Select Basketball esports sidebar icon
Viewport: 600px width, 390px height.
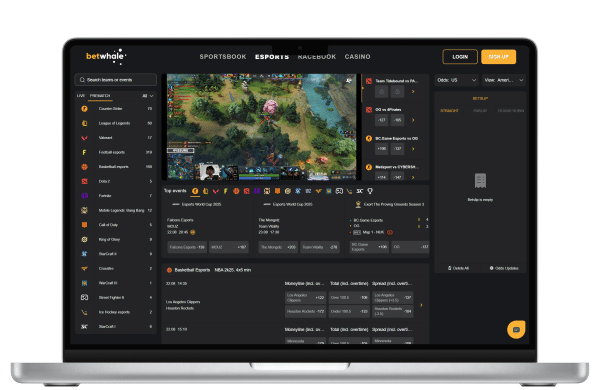click(85, 167)
